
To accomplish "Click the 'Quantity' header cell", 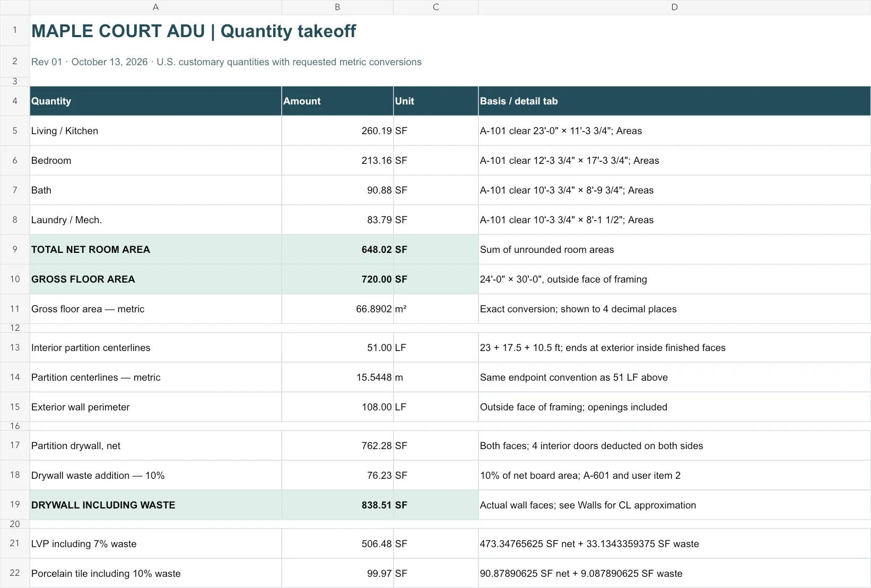I will coord(156,101).
